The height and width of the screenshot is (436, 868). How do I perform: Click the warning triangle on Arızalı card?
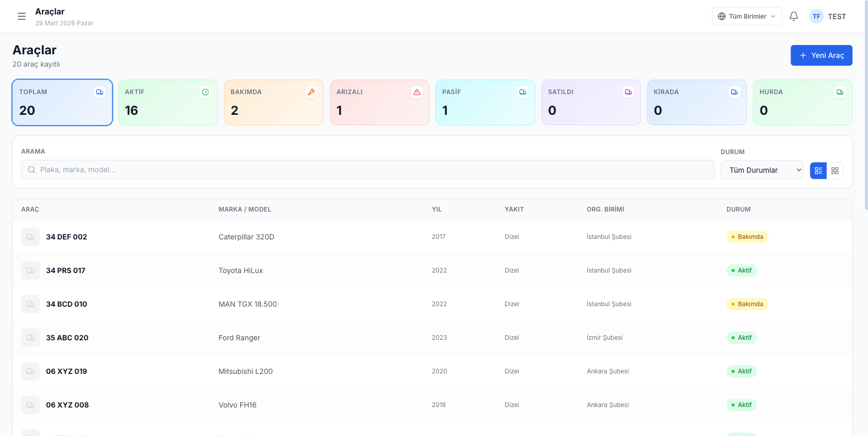tap(417, 92)
